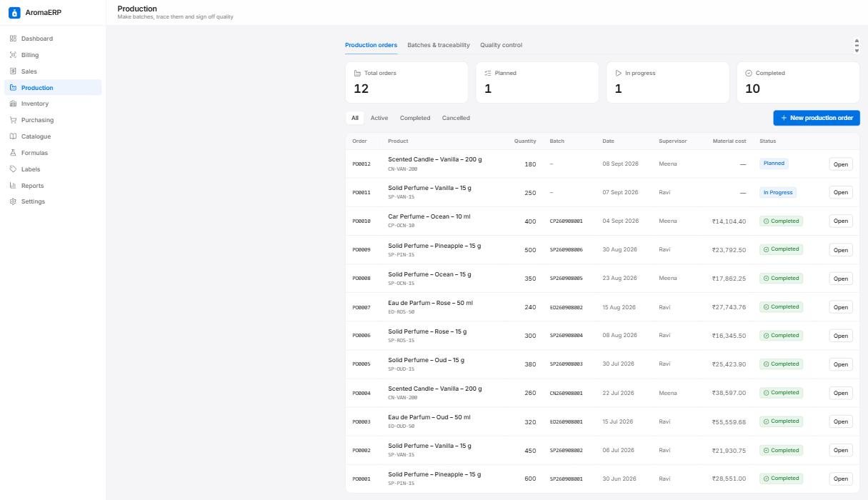Click the Completed summary card showing 10
This screenshot has width=868, height=500.
tap(798, 82)
